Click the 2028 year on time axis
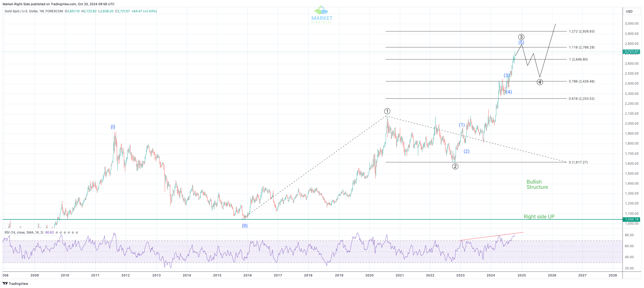Image resolution: width=644 pixels, height=288 pixels. pos(613,275)
